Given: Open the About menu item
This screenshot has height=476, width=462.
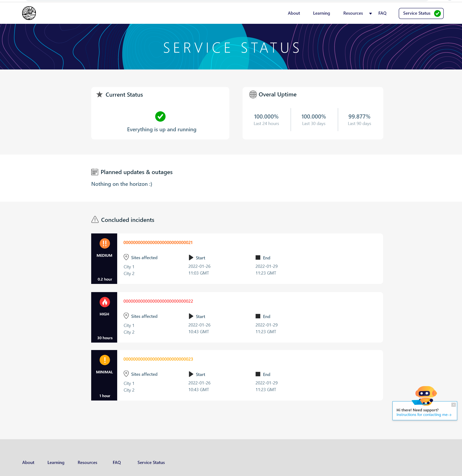Looking at the screenshot, I should point(294,13).
